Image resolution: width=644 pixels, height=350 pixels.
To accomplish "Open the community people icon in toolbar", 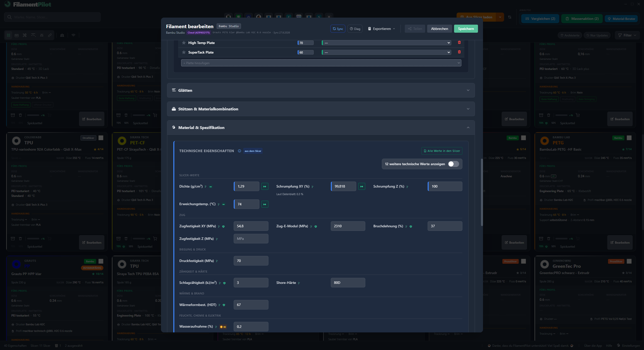I will [x=62, y=35].
